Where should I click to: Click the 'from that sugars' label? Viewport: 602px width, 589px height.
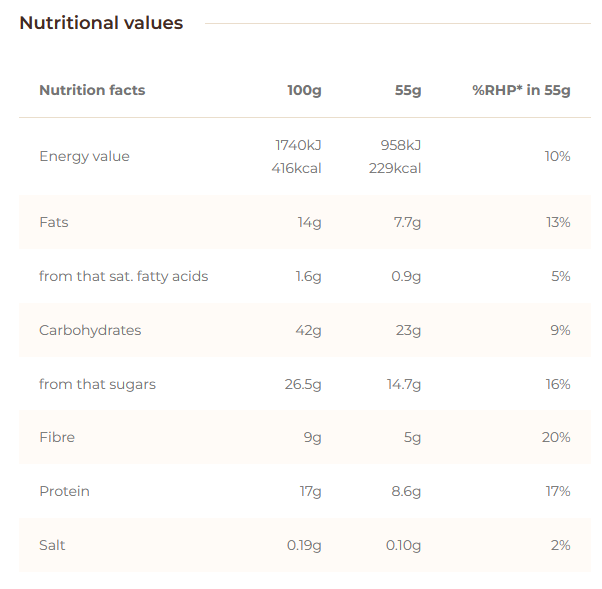pos(97,384)
